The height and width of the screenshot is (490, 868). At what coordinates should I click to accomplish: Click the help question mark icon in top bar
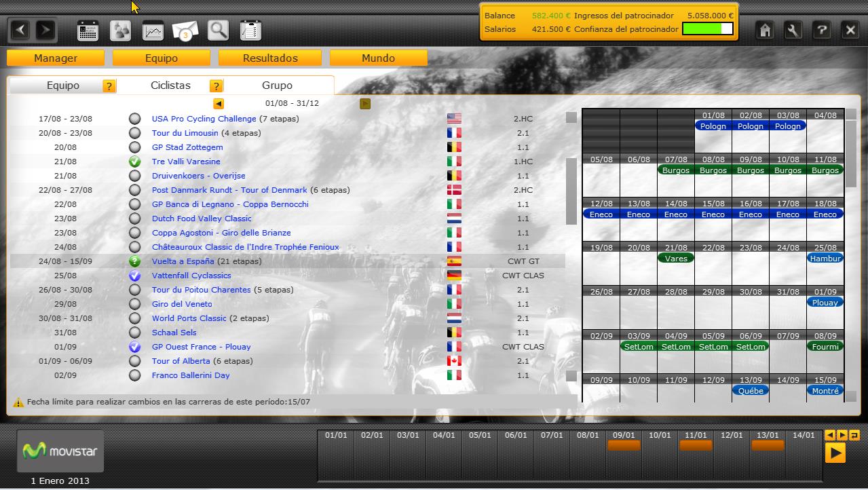pyautogui.click(x=822, y=30)
